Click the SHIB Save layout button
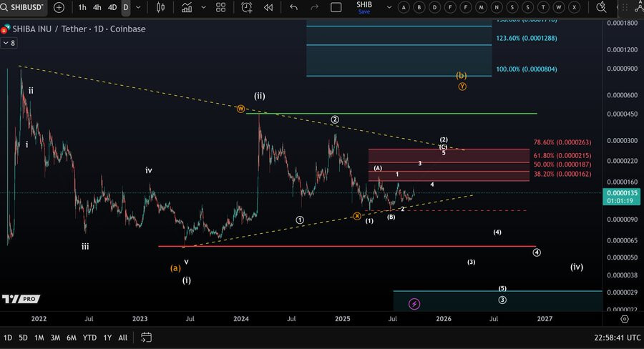This screenshot has height=349, width=644. 364,7
